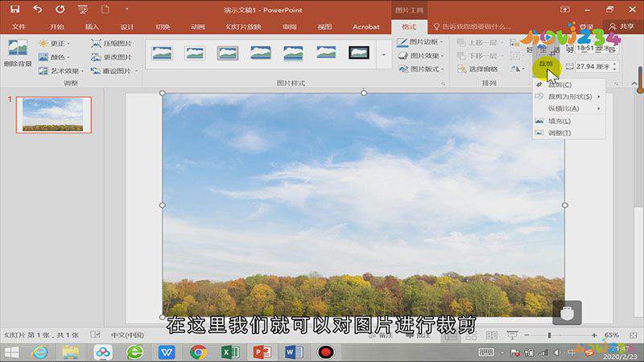The height and width of the screenshot is (362, 644).
Task: Click 删除背景 (Remove Background) icon
Action: (18, 53)
